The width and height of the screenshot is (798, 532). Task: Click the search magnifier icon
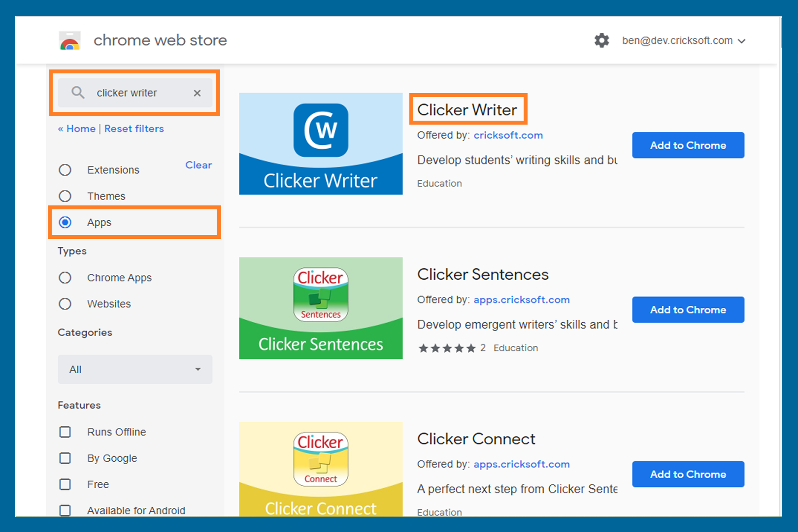coord(78,93)
